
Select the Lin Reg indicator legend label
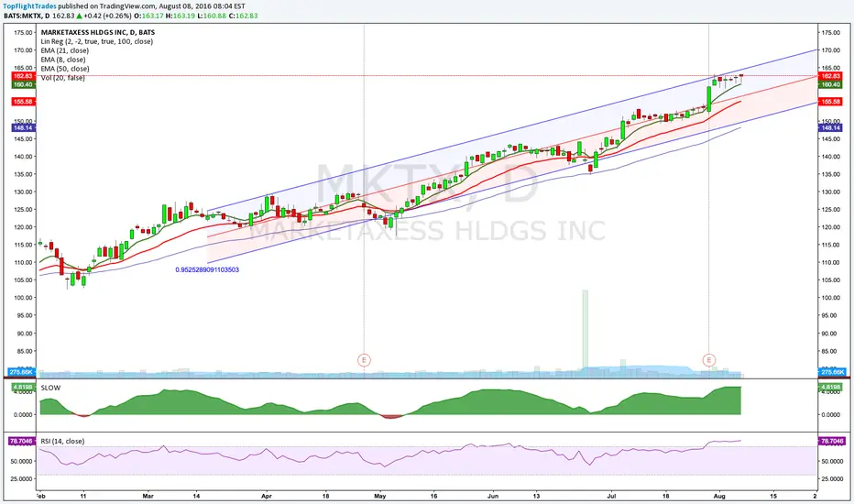97,41
